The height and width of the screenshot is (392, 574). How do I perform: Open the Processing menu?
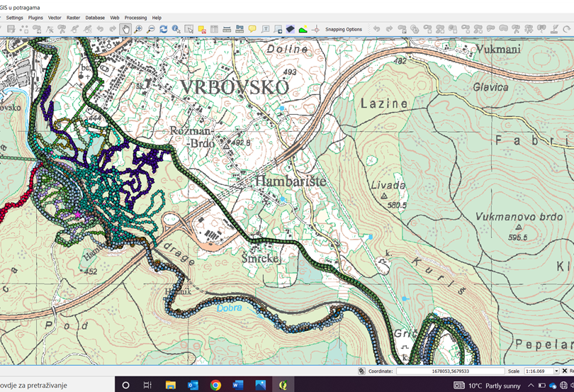(135, 17)
